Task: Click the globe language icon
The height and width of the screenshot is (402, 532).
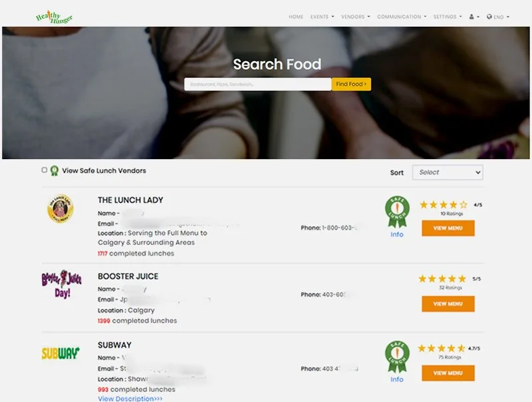Action: [x=490, y=16]
